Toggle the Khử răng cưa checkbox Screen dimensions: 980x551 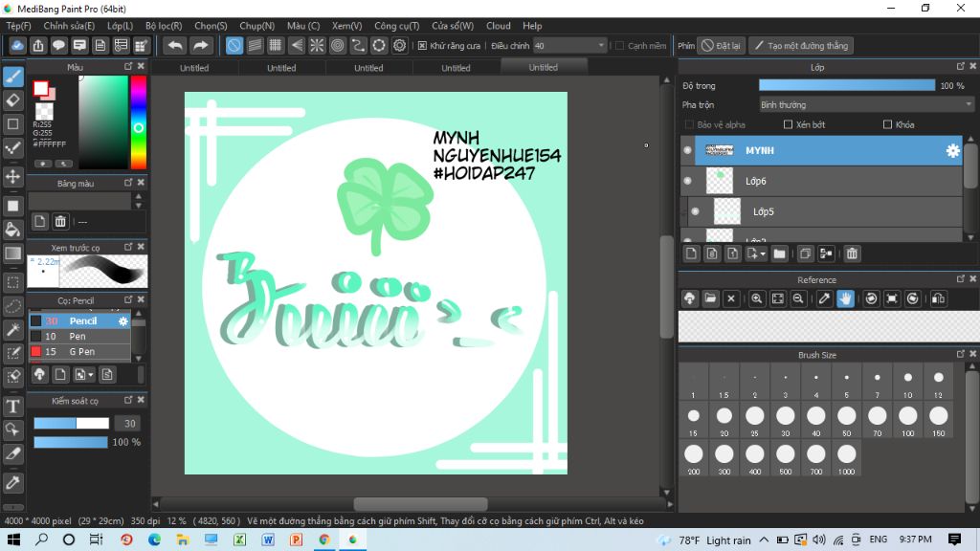coord(422,46)
